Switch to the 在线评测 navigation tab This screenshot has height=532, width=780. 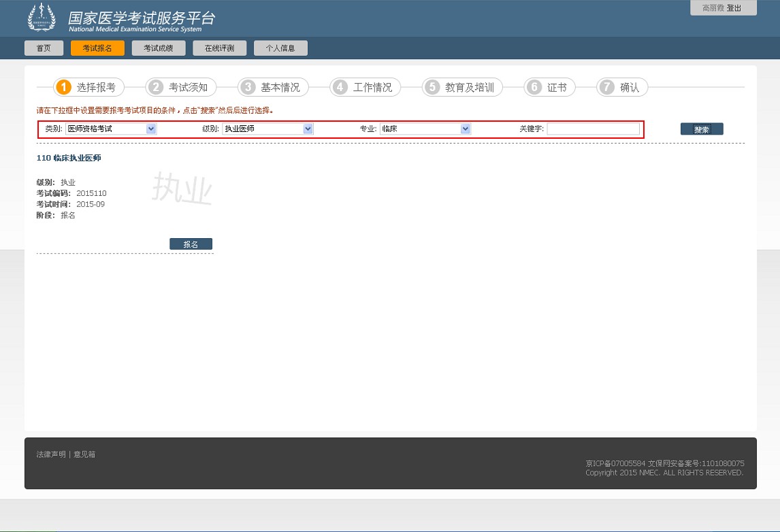(219, 48)
